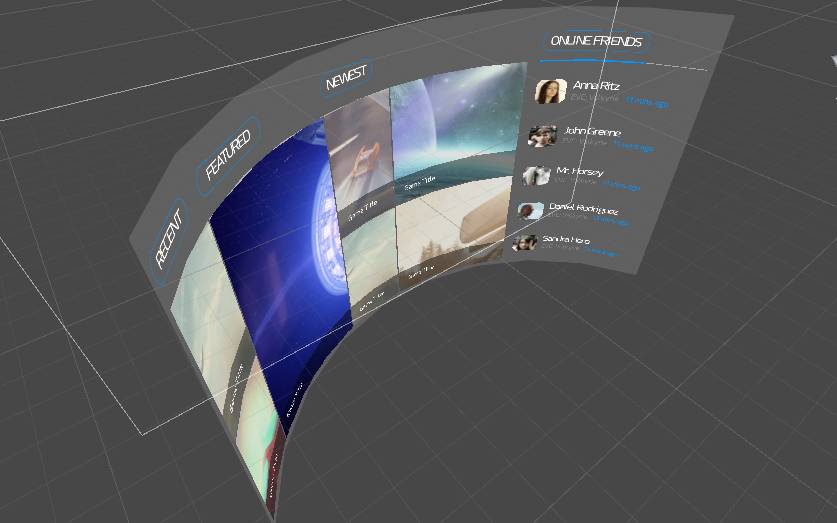This screenshot has width=837, height=523.
Task: Select the name John Greene
Action: [x=593, y=131]
